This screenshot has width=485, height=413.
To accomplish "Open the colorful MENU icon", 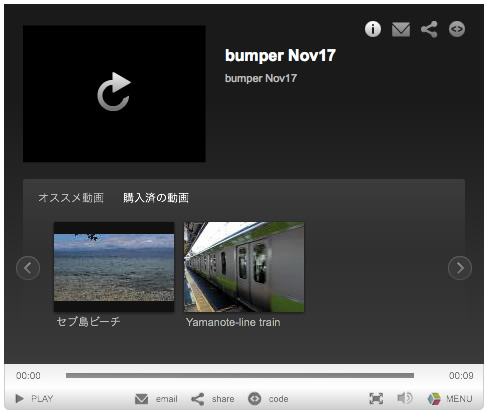I will tap(434, 399).
